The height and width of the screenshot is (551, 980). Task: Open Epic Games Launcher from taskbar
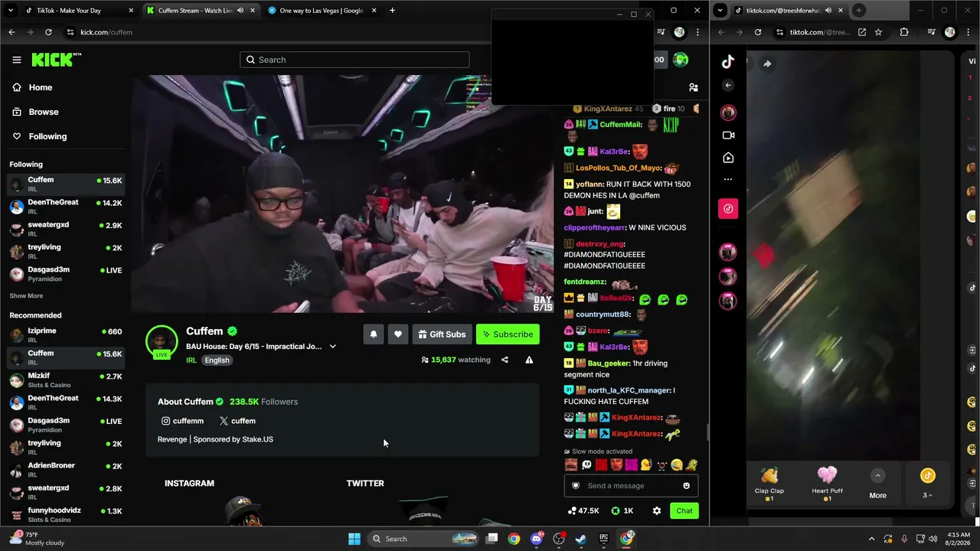point(603,539)
